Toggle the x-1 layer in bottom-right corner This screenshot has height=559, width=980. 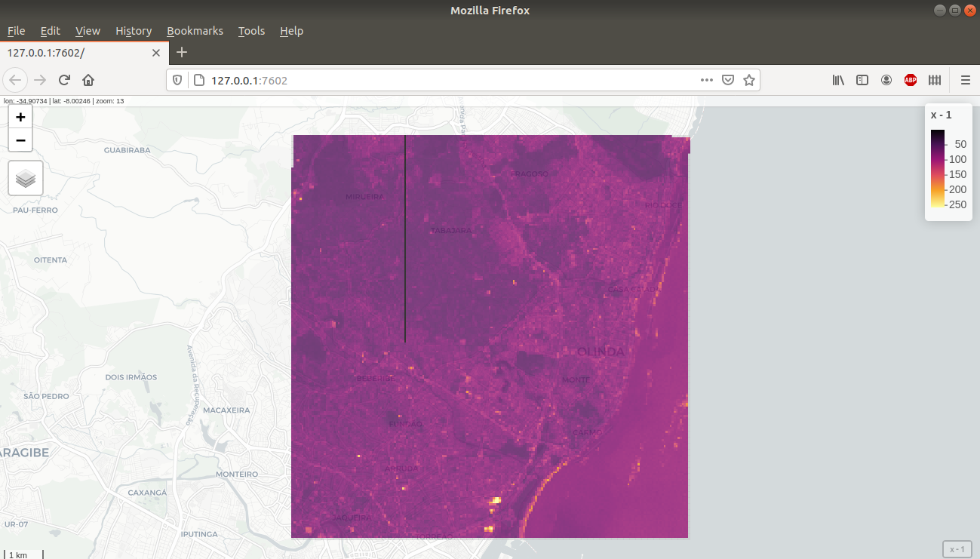point(956,548)
